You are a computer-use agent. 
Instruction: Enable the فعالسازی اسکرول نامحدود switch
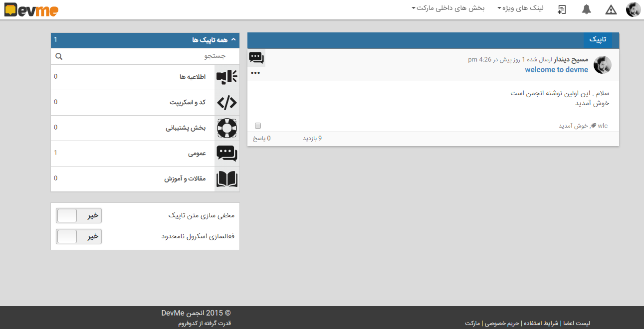(x=79, y=236)
